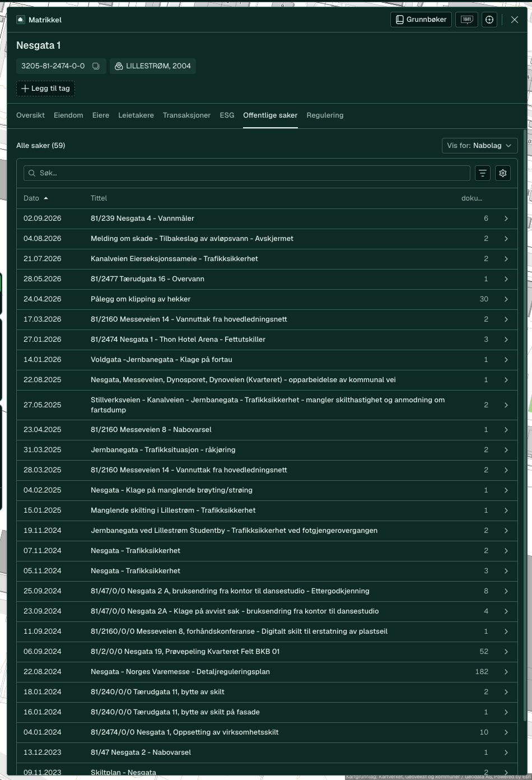Open chevron for Stillverksveien Trafikksikkerhet fartsdump row
The image size is (532, 780).
coord(506,405)
